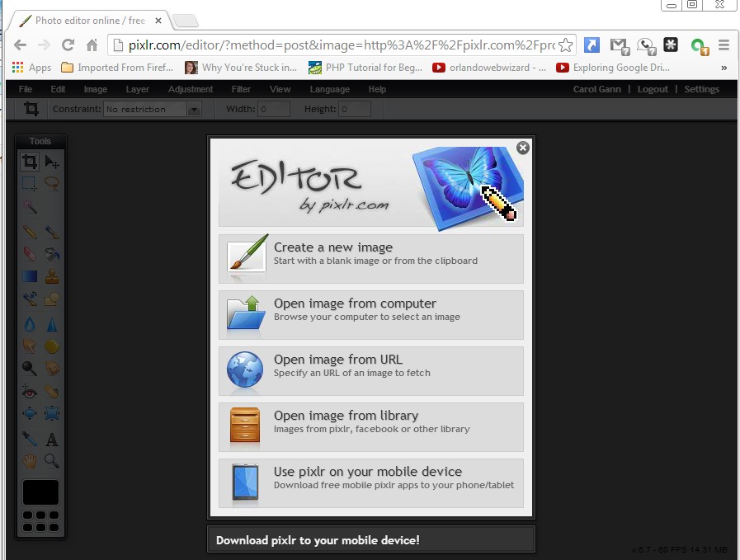
Task: Select the Type text tool
Action: 52,440
